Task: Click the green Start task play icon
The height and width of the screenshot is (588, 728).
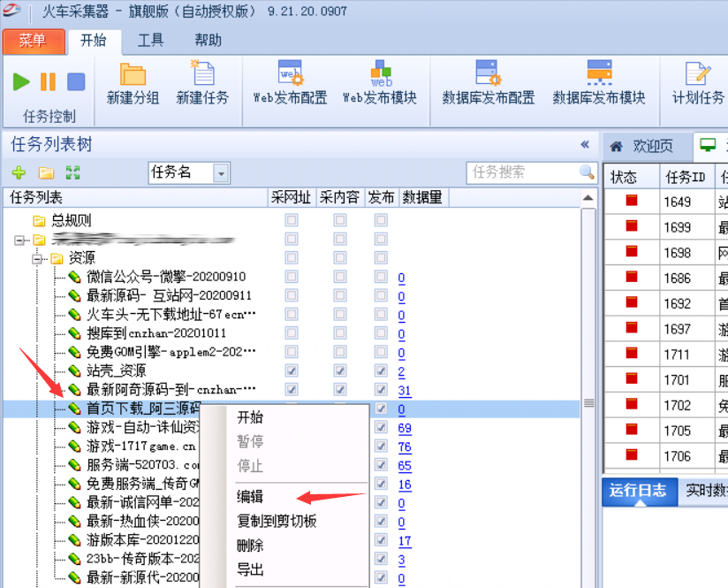Action: coord(21,82)
